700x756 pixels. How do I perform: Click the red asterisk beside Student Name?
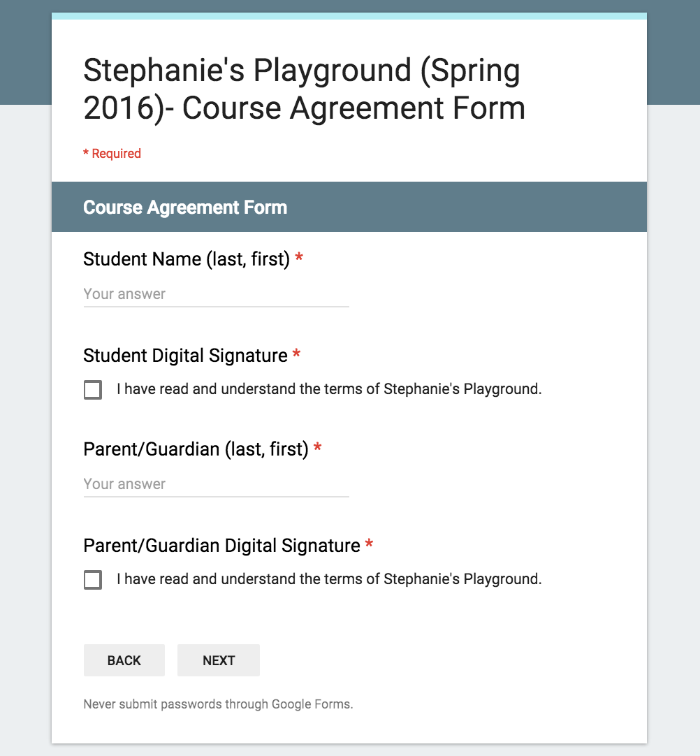[x=299, y=259]
